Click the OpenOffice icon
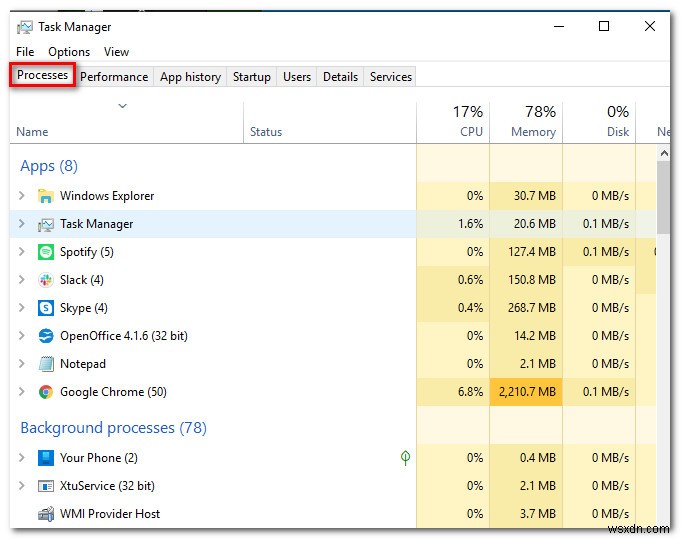 46,336
